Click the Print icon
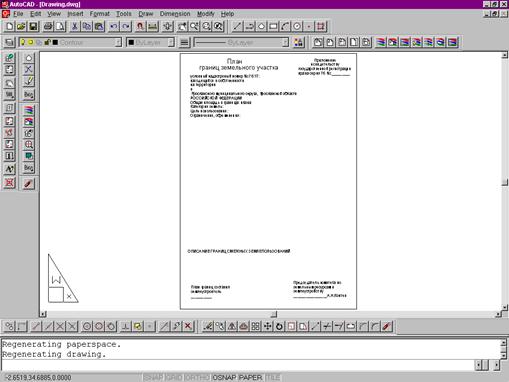This screenshot has height=382, width=509. (x=48, y=26)
